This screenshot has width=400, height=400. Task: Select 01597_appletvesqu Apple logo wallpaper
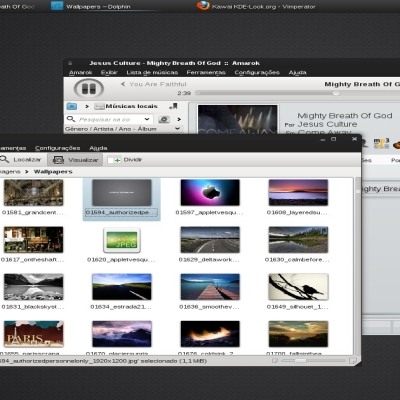[210, 193]
